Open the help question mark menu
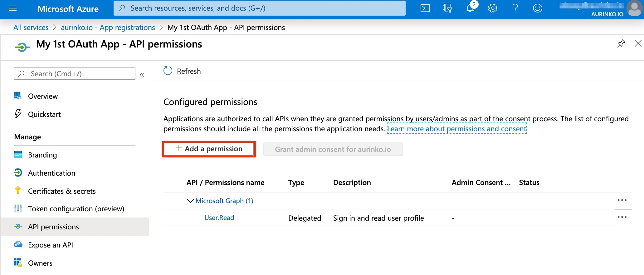The width and height of the screenshot is (644, 275). click(515, 8)
